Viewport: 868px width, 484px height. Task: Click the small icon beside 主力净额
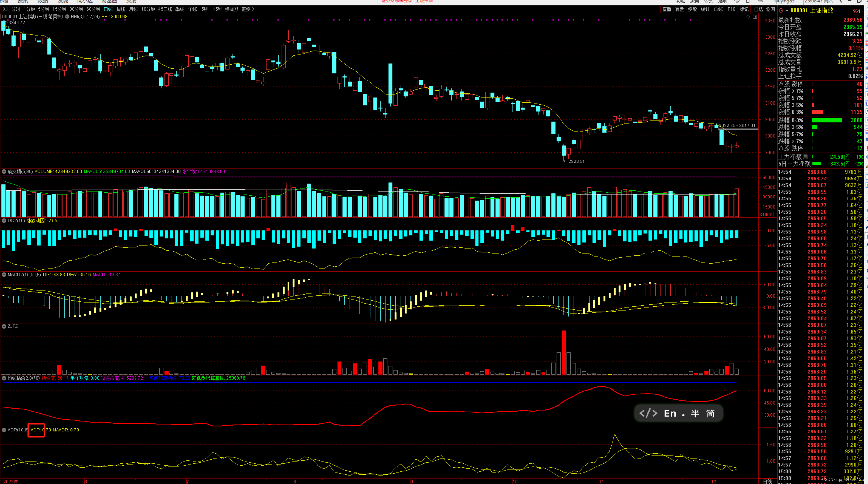[x=805, y=157]
